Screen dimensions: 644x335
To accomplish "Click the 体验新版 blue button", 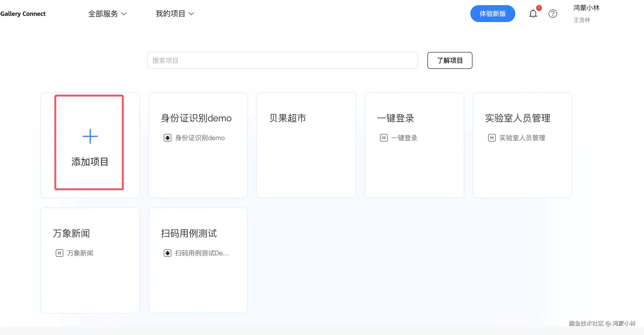I will [493, 14].
